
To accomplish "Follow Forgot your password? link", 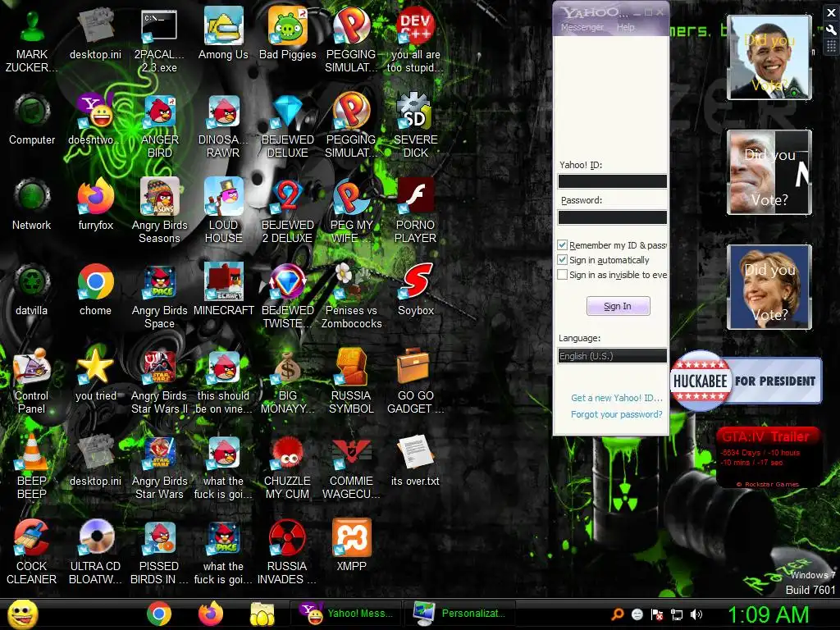I will tap(616, 414).
